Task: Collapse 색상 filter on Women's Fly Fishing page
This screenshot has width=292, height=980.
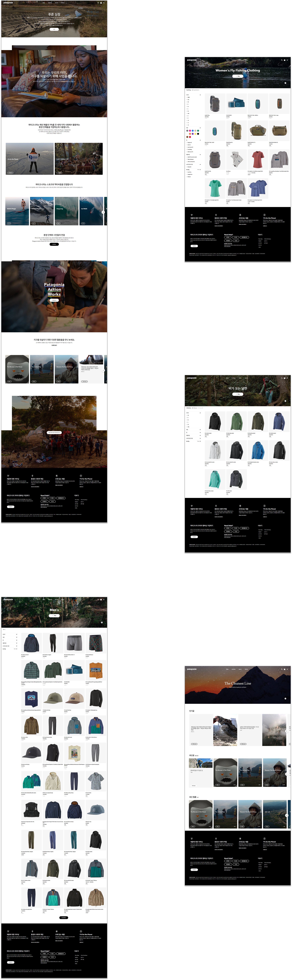Action: [x=200, y=128]
